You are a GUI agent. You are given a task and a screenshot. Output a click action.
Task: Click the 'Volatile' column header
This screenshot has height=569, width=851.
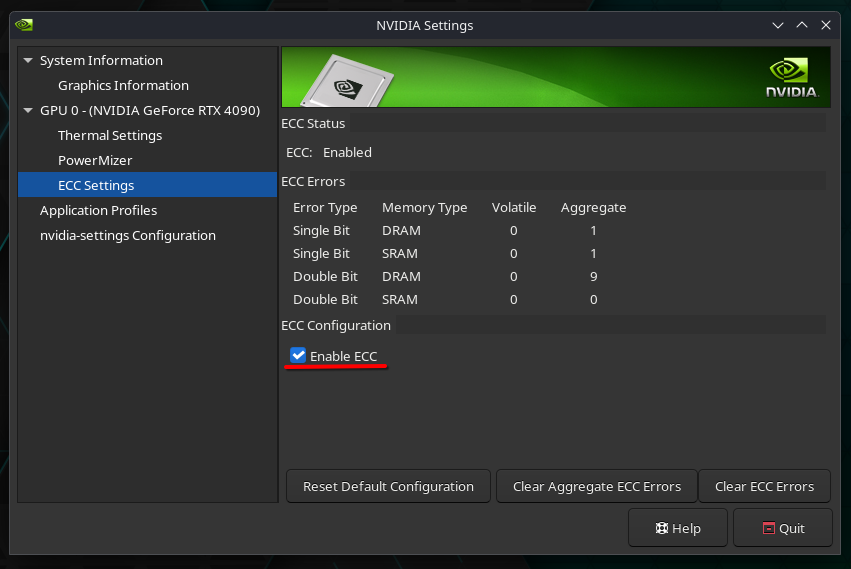[513, 207]
